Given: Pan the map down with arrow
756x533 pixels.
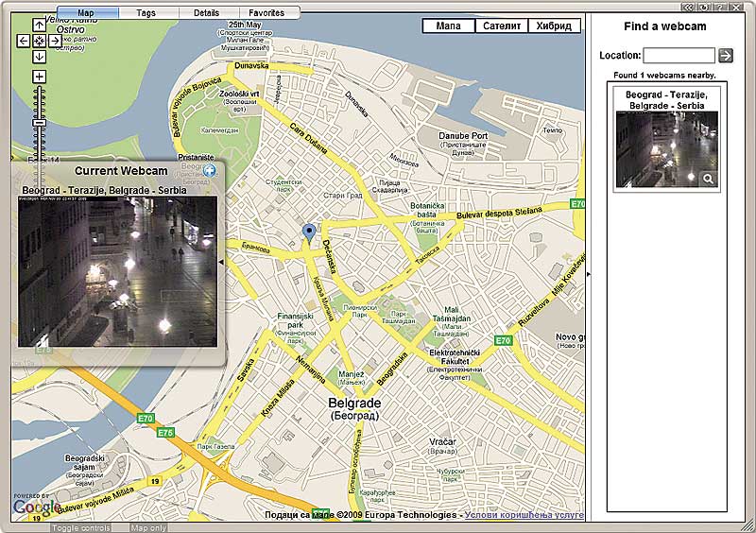Looking at the screenshot, I should tap(39, 57).
